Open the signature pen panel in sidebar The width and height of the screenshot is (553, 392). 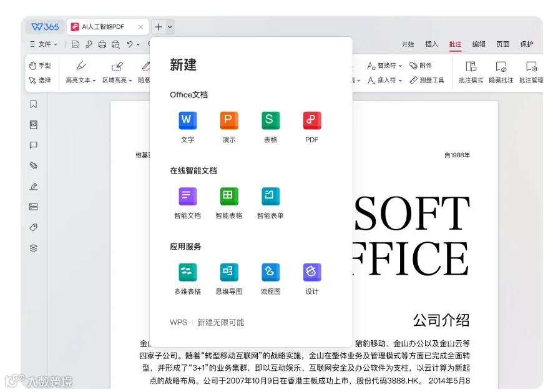(x=34, y=186)
